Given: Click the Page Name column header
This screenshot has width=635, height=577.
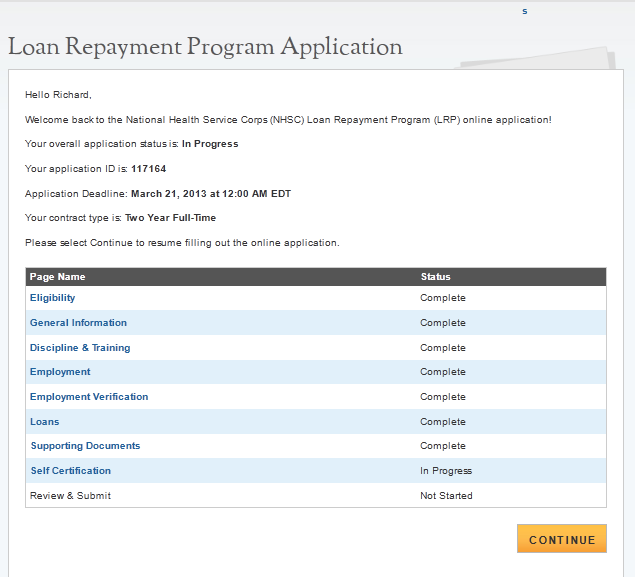Looking at the screenshot, I should pyautogui.click(x=58, y=277).
